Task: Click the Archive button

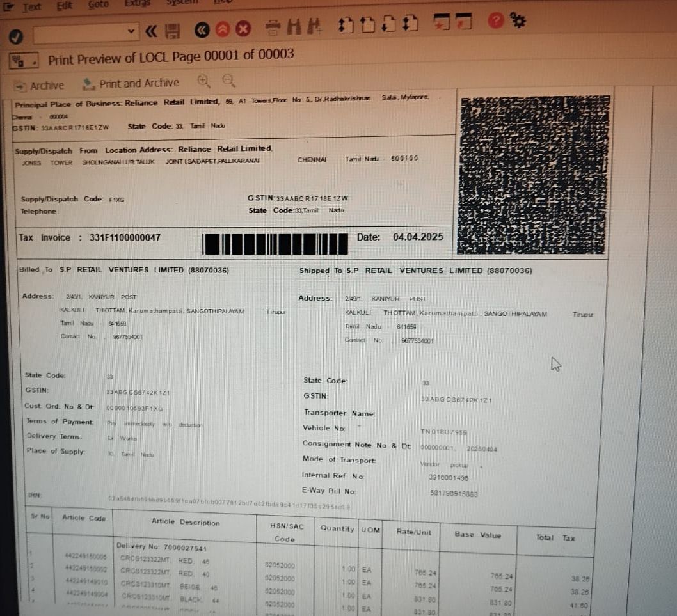Action: 40,85
